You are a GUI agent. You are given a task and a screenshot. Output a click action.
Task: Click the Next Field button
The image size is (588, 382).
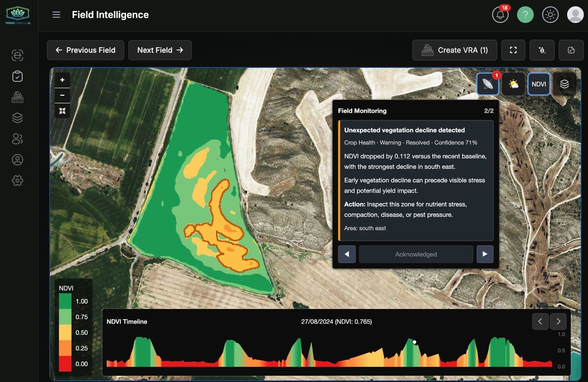pyautogui.click(x=160, y=50)
